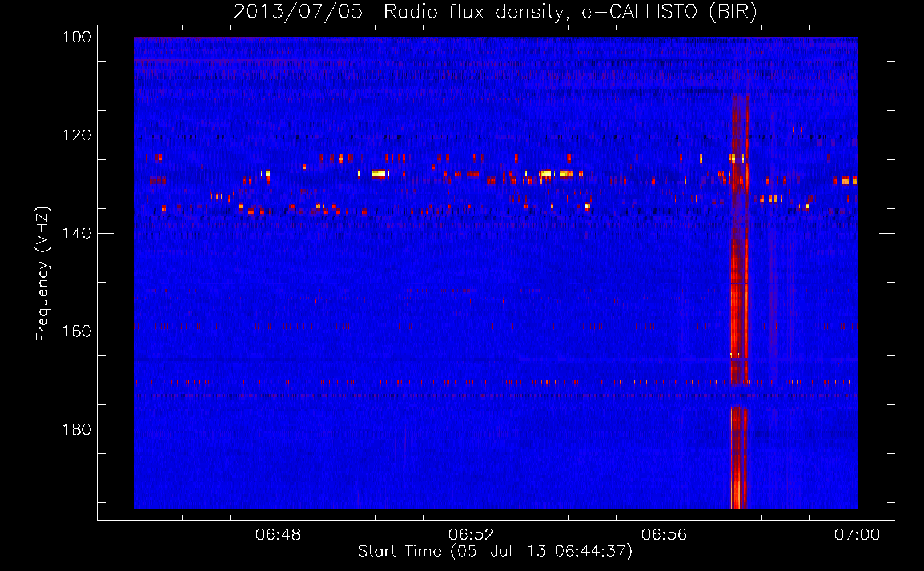The image size is (924, 571).
Task: Click the 160 frequency tick label
Action: (77, 331)
